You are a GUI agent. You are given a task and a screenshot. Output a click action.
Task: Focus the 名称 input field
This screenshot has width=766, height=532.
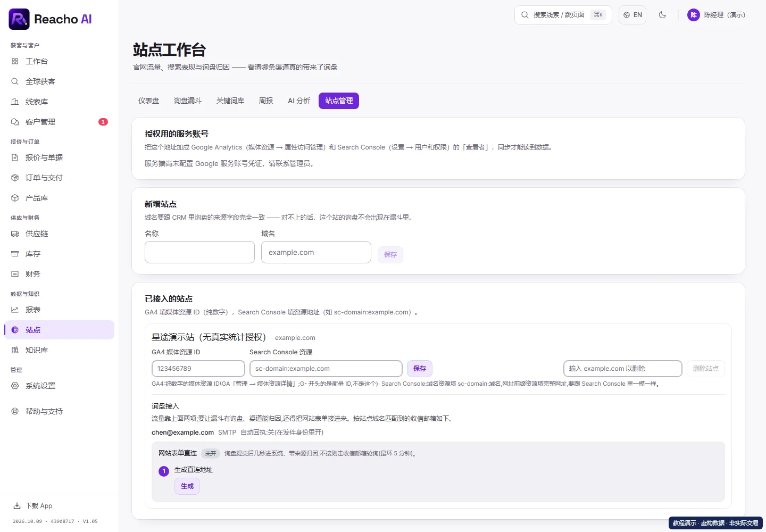coord(199,252)
